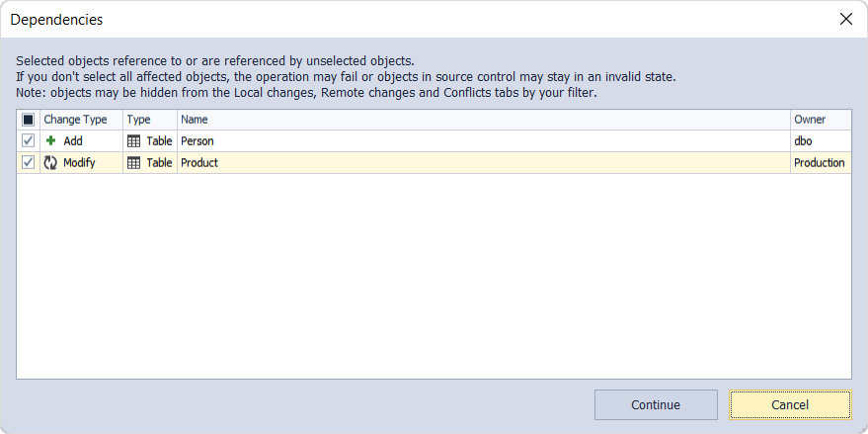Uncheck the Product row checkbox

coord(29,162)
